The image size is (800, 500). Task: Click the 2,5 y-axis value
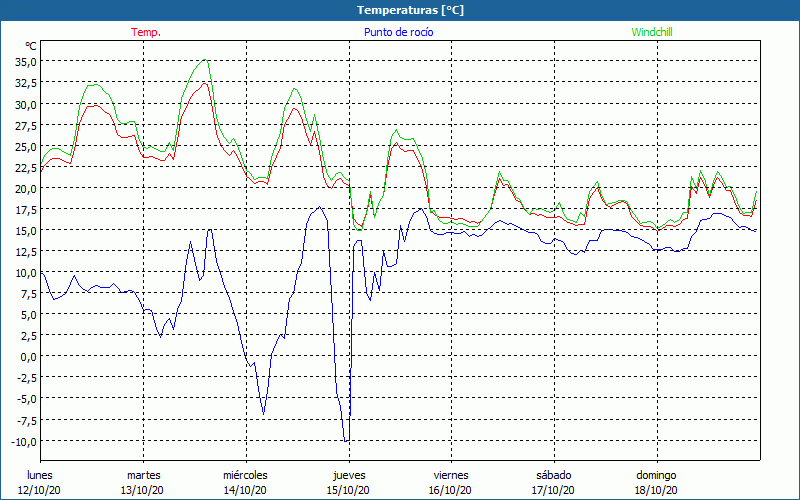click(x=28, y=336)
